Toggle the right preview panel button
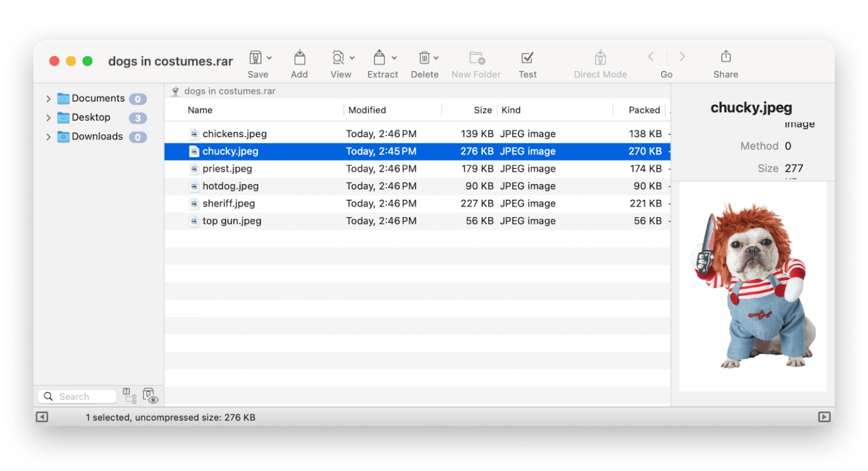 coord(825,417)
